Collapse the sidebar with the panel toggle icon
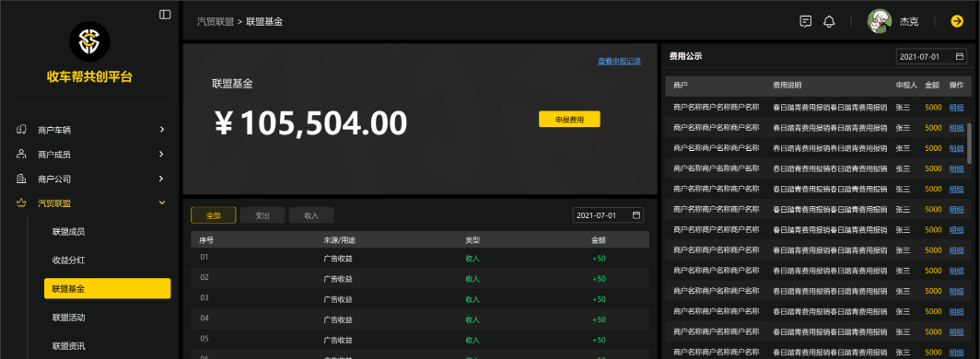 click(165, 15)
